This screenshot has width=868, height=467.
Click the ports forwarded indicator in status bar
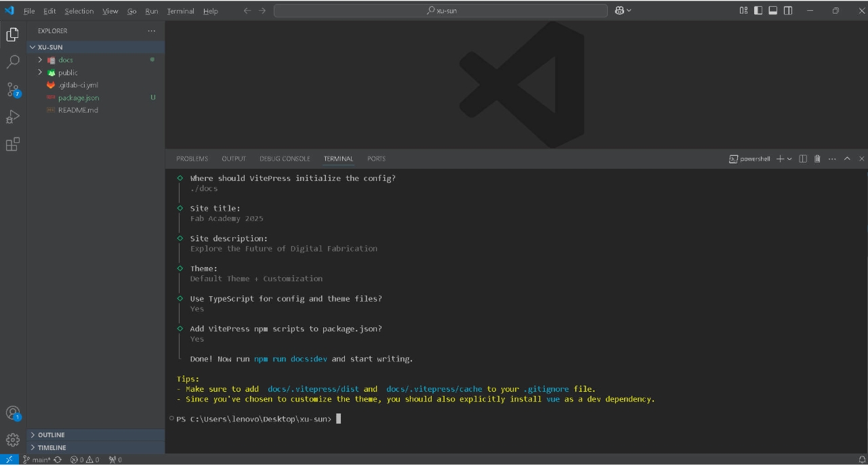coord(115,460)
